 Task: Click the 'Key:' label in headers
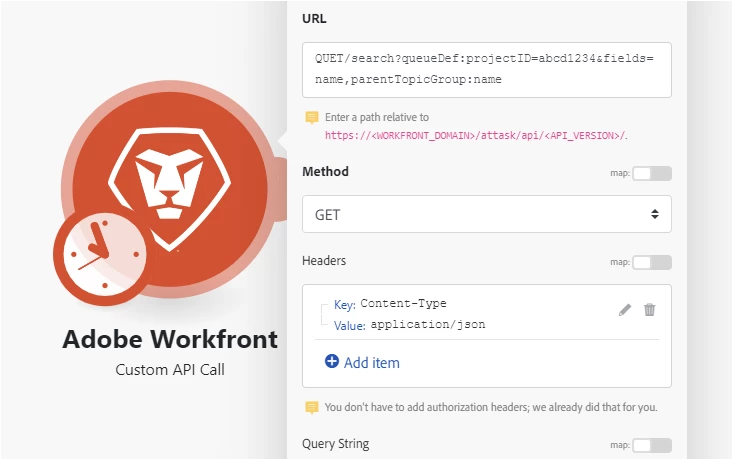pos(345,305)
